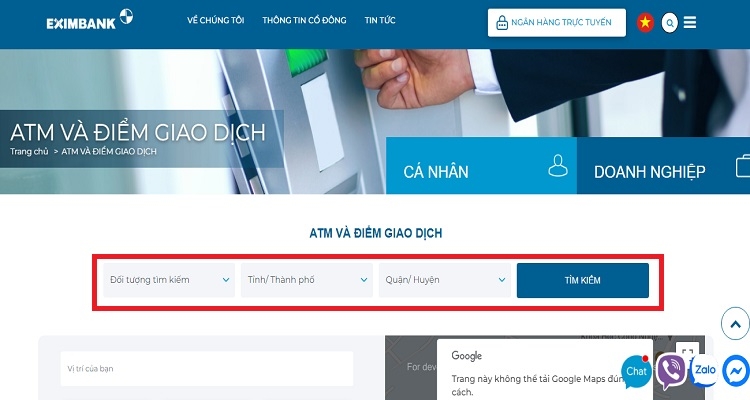Open the Quận/ Huyện dropdown
This screenshot has width=750, height=400.
tap(445, 280)
